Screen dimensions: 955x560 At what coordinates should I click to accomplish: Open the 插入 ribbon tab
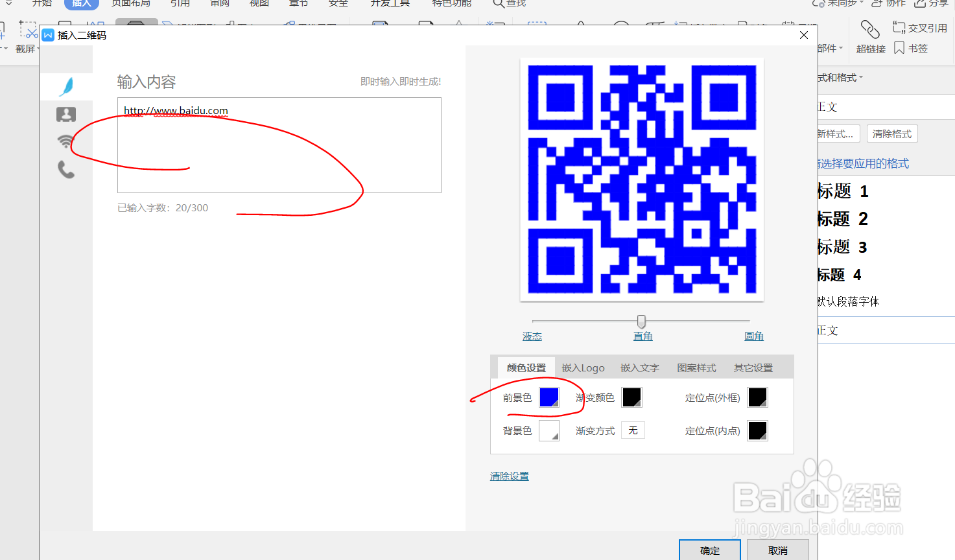82,4
